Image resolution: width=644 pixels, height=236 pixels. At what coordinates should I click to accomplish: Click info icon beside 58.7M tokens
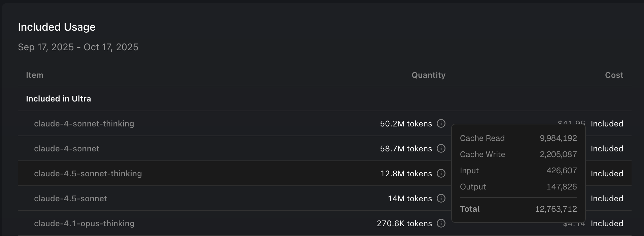point(441,149)
